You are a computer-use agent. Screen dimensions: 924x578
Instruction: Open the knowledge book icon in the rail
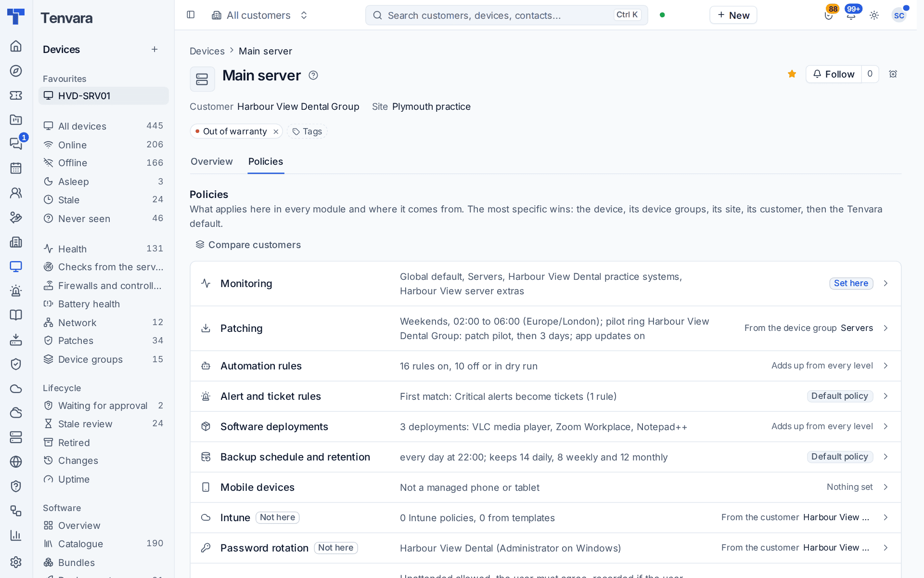(16, 315)
